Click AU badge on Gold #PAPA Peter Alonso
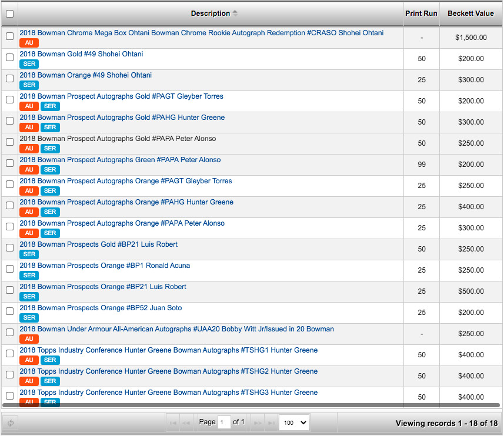This screenshot has width=504, height=436. pyautogui.click(x=29, y=149)
